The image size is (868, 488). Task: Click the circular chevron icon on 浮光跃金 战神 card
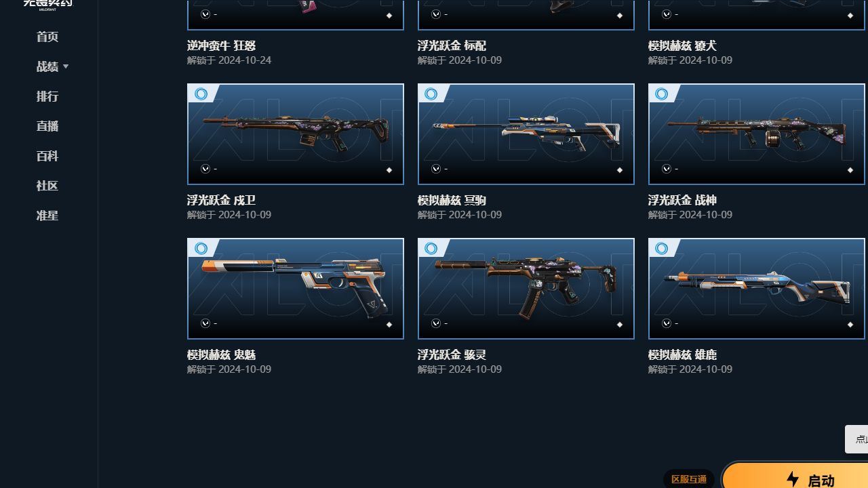(x=667, y=169)
